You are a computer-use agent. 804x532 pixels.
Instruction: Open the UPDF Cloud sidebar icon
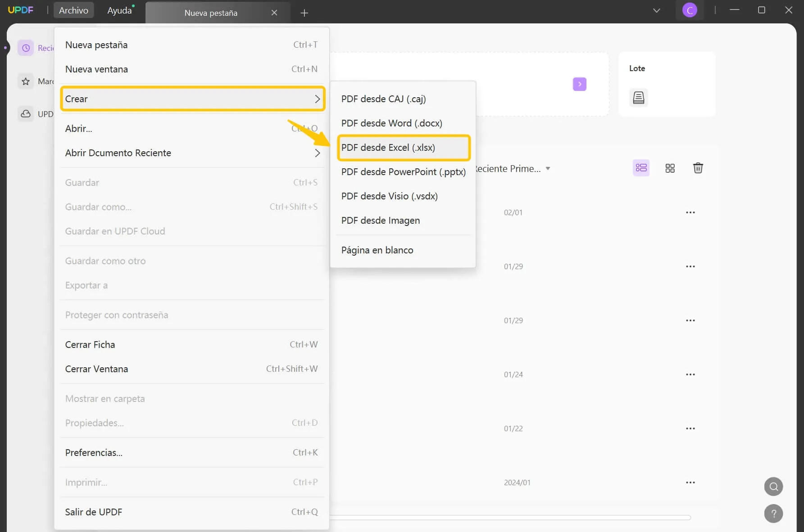click(x=26, y=114)
